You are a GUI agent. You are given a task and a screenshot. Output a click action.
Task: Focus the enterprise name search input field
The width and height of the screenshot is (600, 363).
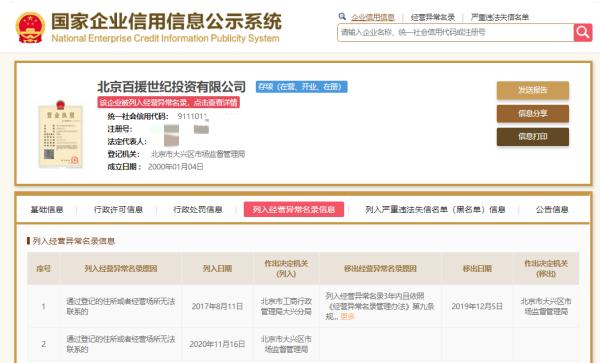[455, 33]
